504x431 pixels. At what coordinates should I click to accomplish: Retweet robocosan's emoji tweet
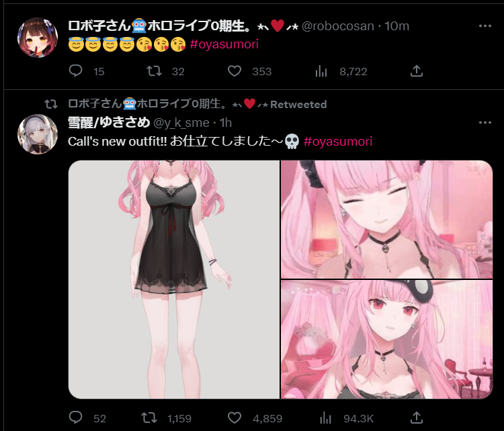tap(155, 71)
